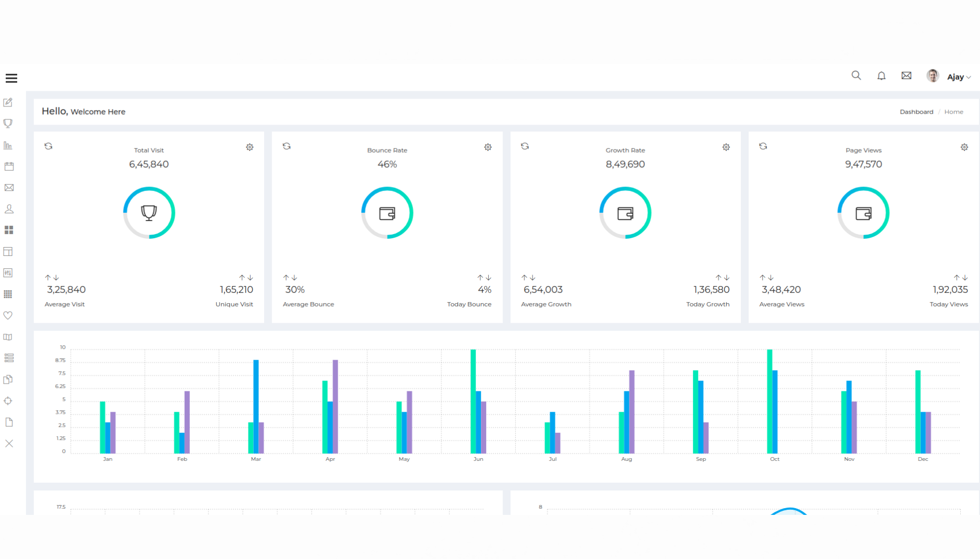The width and height of the screenshot is (980, 559).
Task: Refresh the Bounce Rate card
Action: pyautogui.click(x=287, y=146)
